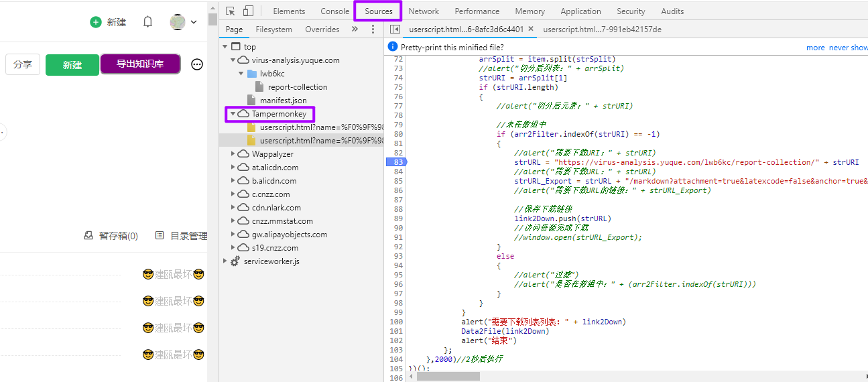Open the Security tab

coord(631,11)
